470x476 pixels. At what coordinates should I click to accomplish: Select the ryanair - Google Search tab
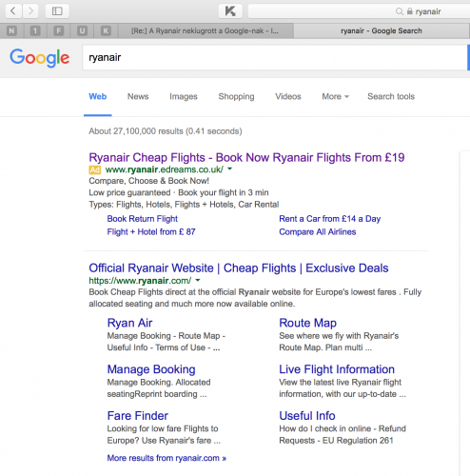[x=382, y=30]
